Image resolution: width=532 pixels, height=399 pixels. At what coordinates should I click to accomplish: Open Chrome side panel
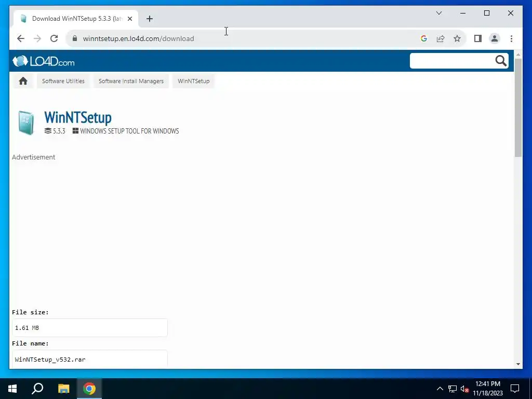pos(478,38)
